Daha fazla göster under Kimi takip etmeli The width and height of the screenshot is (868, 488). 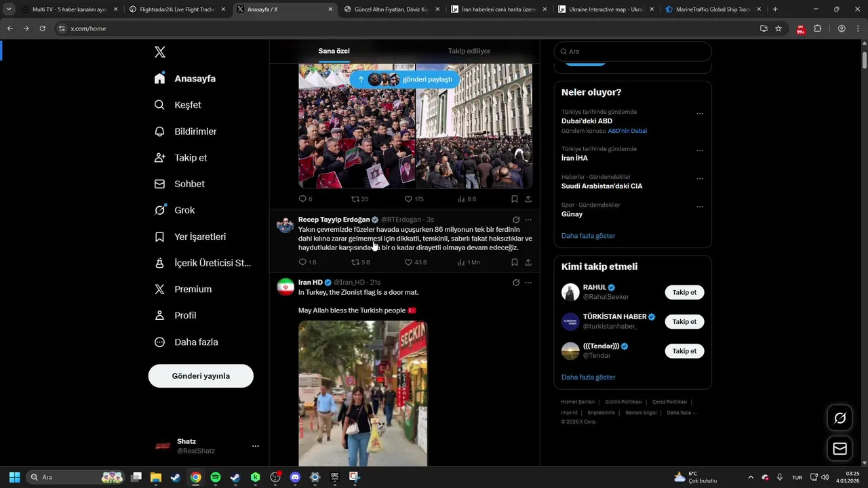pos(588,378)
